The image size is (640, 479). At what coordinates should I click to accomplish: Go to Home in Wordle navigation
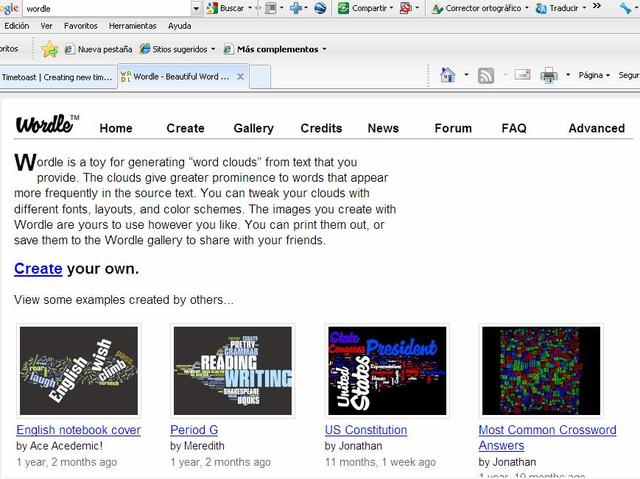[x=116, y=128]
